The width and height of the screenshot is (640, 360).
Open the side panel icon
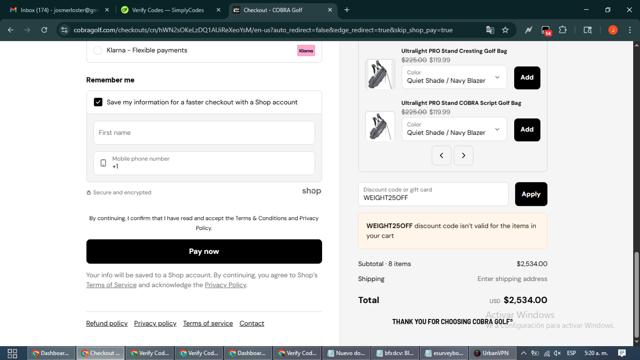coord(587,30)
